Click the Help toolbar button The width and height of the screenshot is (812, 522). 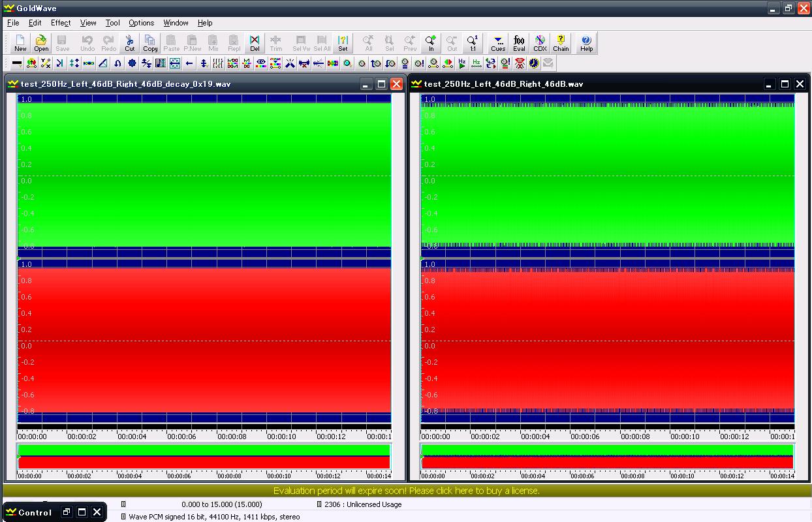[586, 43]
